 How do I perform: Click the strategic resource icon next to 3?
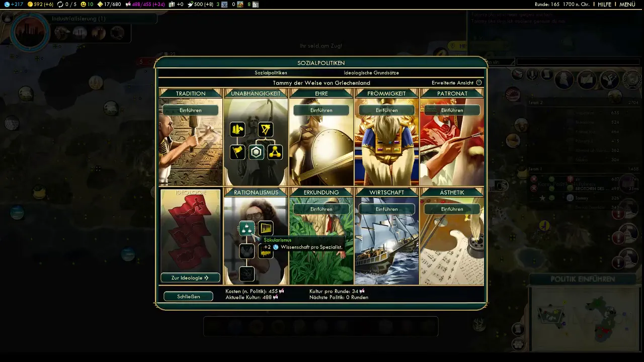(224, 5)
